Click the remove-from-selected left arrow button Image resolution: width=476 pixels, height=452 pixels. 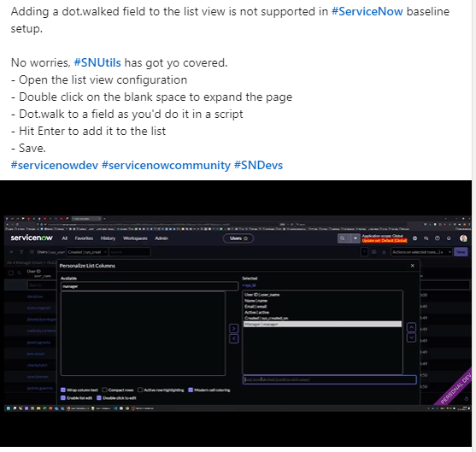pos(234,338)
